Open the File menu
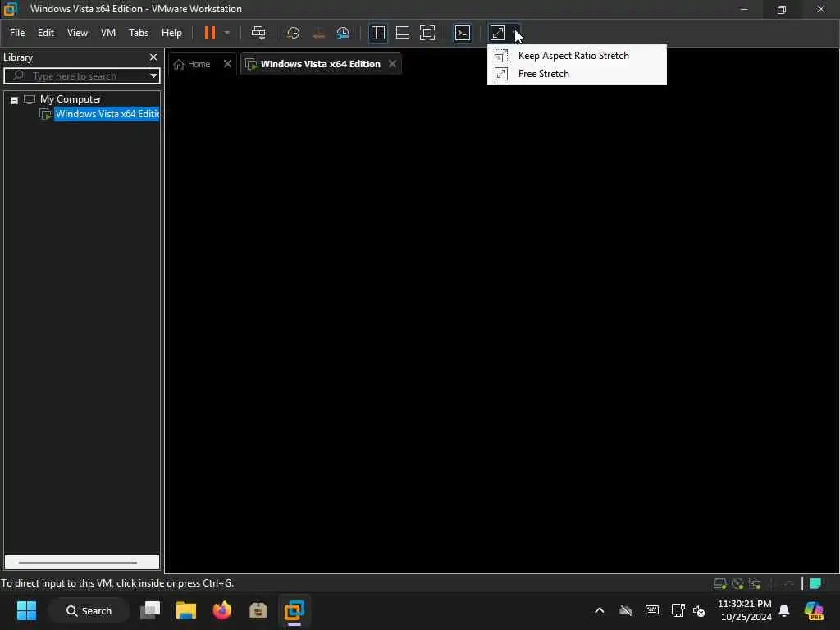840x630 pixels. pyautogui.click(x=17, y=33)
